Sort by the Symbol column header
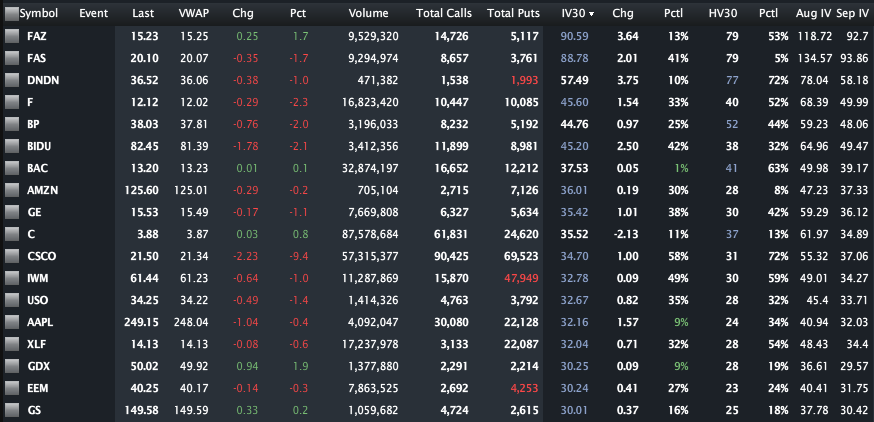Image resolution: width=874 pixels, height=422 pixels. point(38,14)
